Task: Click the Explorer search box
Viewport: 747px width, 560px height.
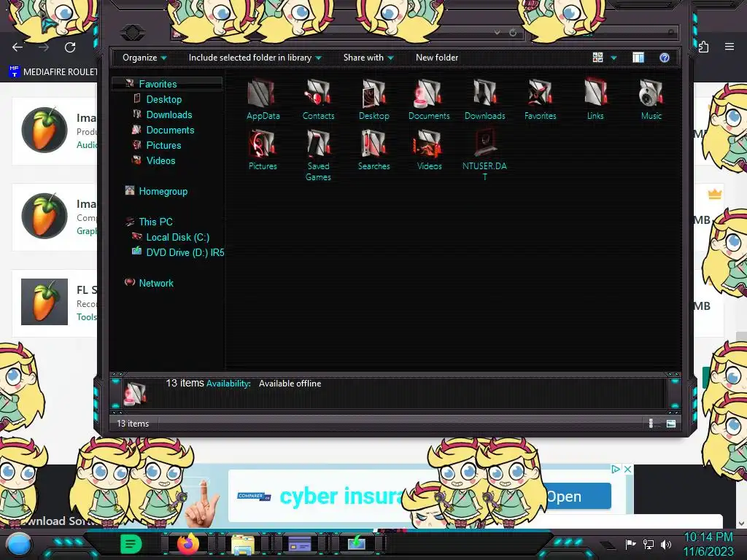Action: point(603,32)
